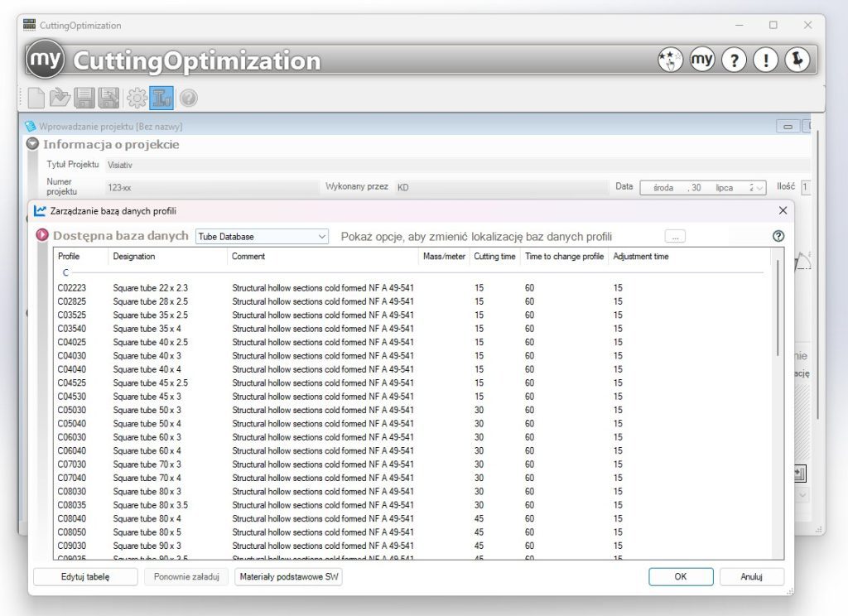Select the 'Square tube 50 x 3' designation
The image size is (848, 616).
pyautogui.click(x=147, y=410)
